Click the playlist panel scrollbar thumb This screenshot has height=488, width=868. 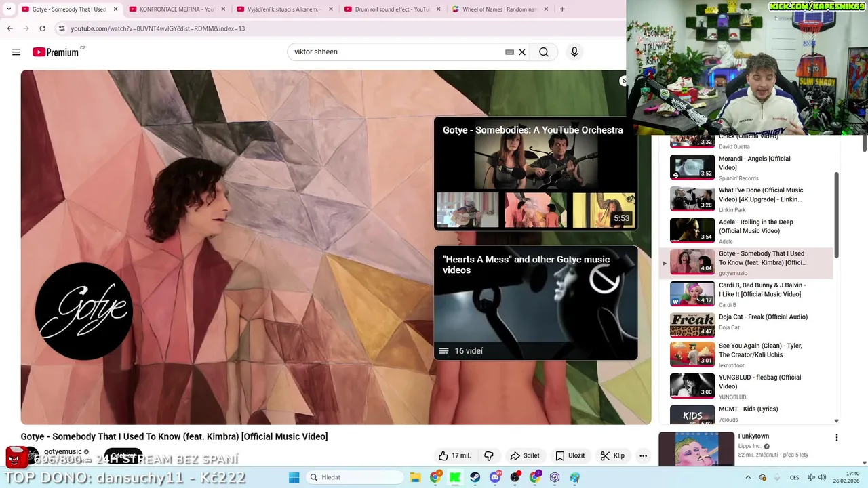pyautogui.click(x=836, y=215)
